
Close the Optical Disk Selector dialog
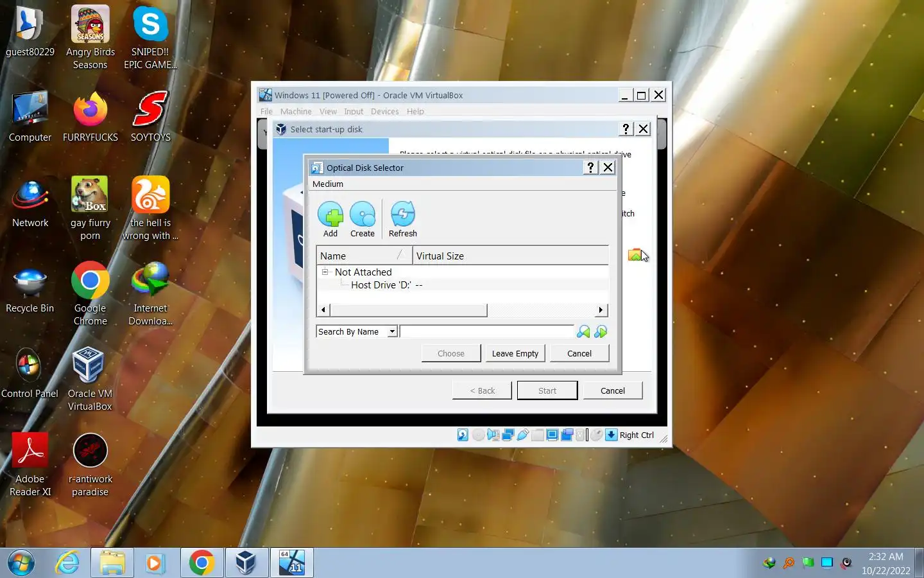point(608,168)
